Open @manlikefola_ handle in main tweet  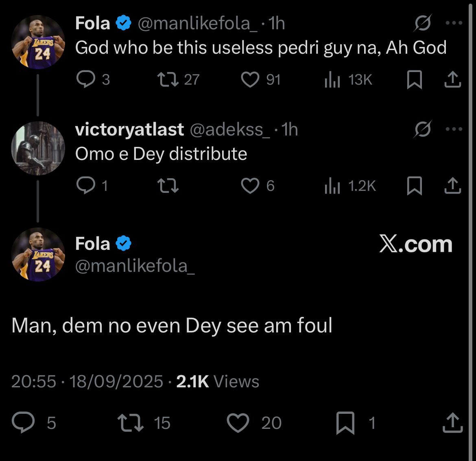pos(135,266)
